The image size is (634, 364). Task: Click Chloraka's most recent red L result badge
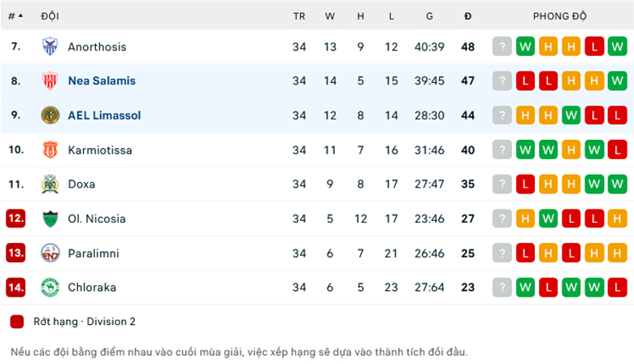click(x=617, y=287)
